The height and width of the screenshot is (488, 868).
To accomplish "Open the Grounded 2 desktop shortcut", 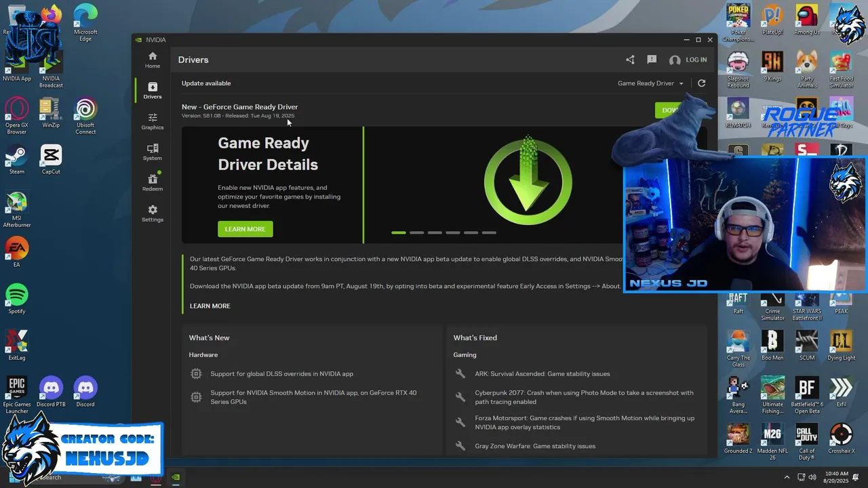I will click(738, 439).
